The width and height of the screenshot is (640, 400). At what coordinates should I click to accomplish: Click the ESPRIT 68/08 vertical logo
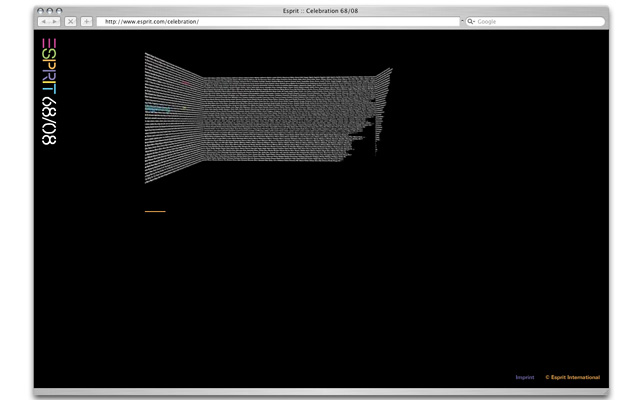tap(49, 91)
